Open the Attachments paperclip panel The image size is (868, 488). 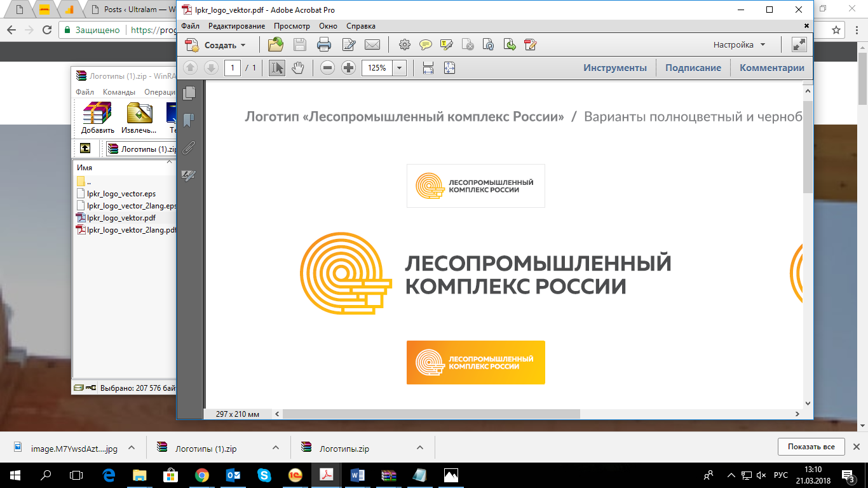click(189, 149)
